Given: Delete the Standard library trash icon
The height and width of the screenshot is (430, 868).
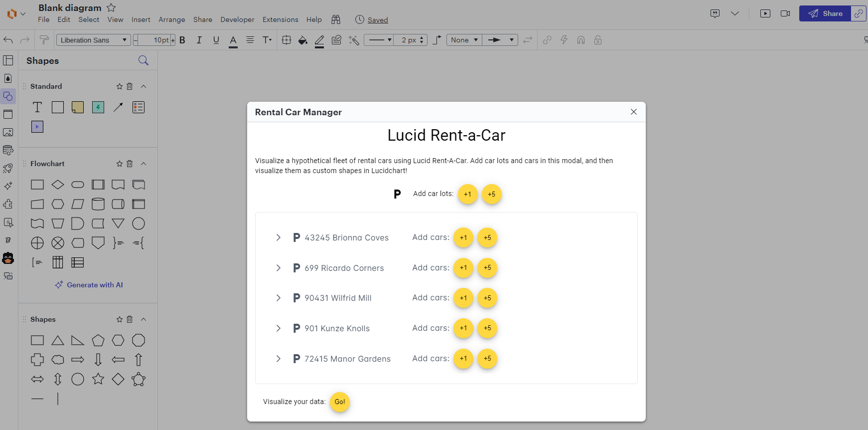Looking at the screenshot, I should (130, 86).
